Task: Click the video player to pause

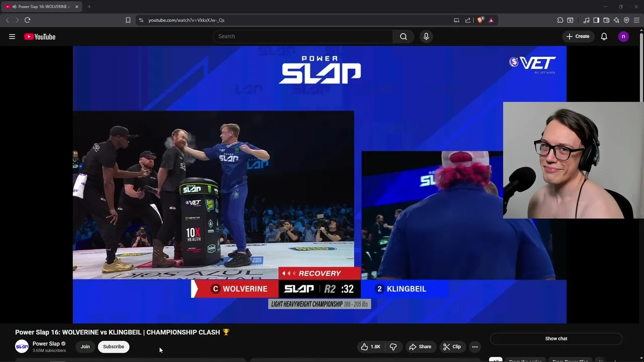Action: tap(319, 185)
